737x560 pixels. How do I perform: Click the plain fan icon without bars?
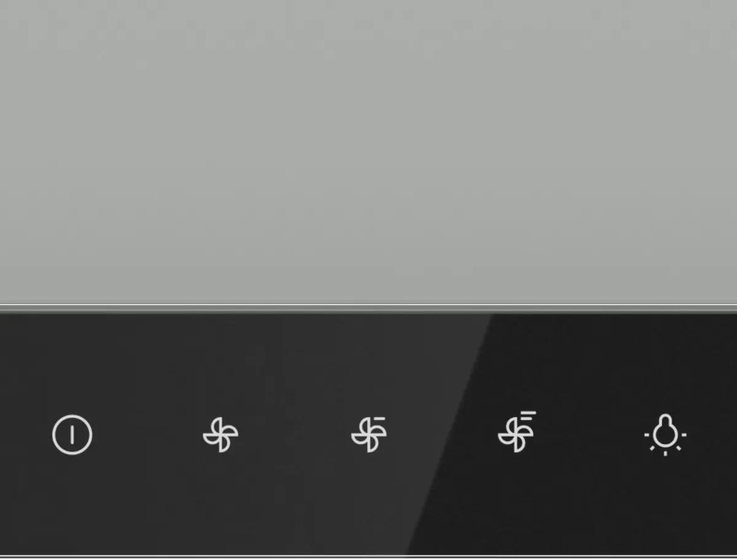[221, 435]
